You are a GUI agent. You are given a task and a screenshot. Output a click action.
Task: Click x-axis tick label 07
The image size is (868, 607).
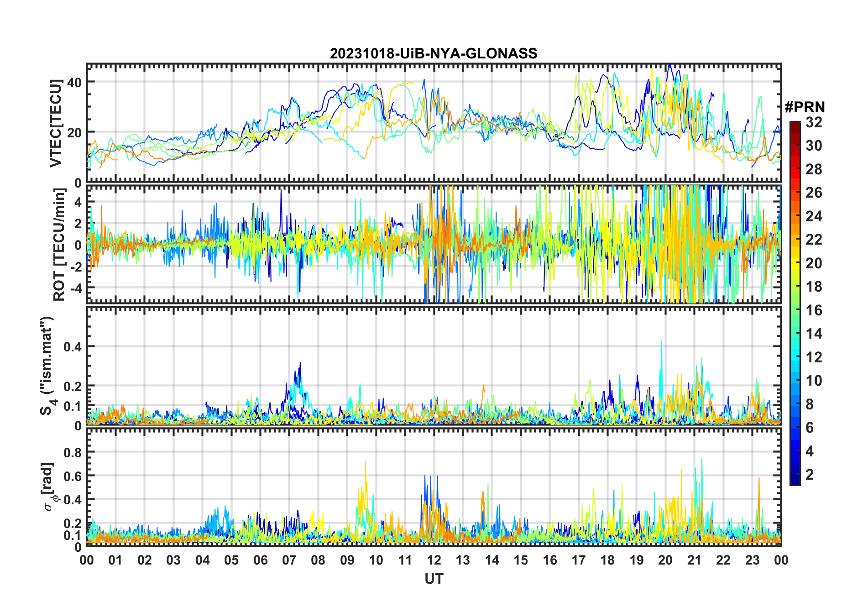tap(289, 560)
